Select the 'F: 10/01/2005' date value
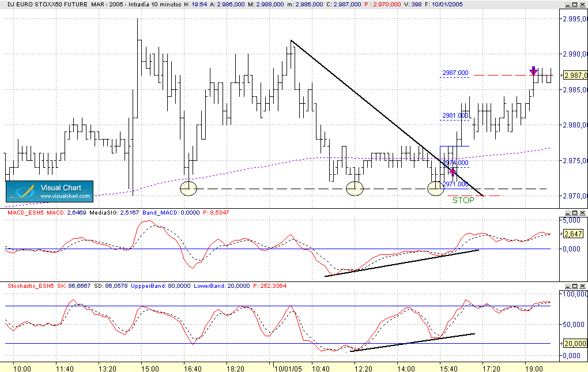The image size is (588, 372). click(x=444, y=5)
